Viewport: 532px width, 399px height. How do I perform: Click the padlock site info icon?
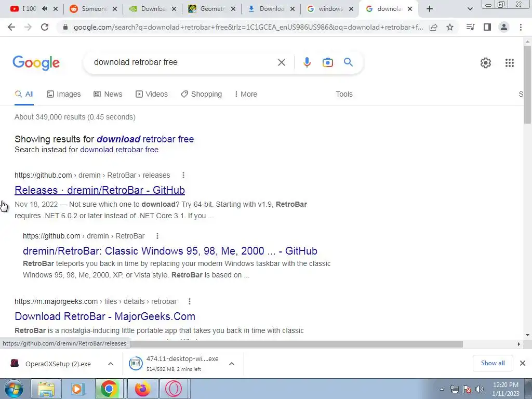tap(65, 27)
